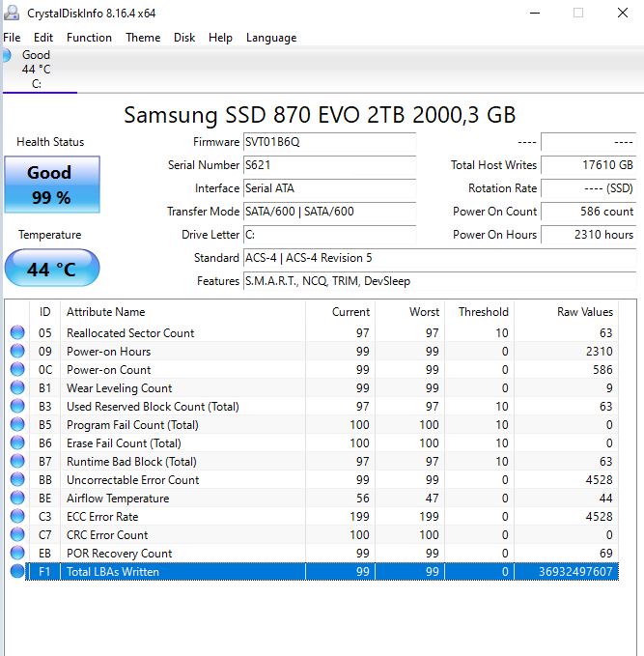The width and height of the screenshot is (644, 656).
Task: Click status orb for Runtime Bad Block
Action: point(17,462)
